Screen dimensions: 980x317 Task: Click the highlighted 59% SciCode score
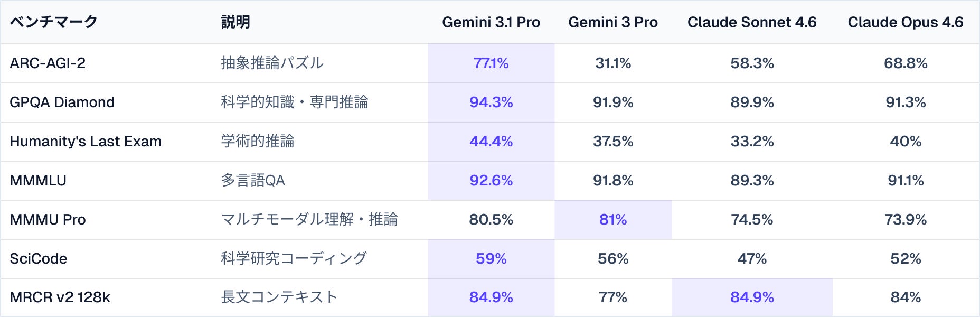click(x=491, y=259)
